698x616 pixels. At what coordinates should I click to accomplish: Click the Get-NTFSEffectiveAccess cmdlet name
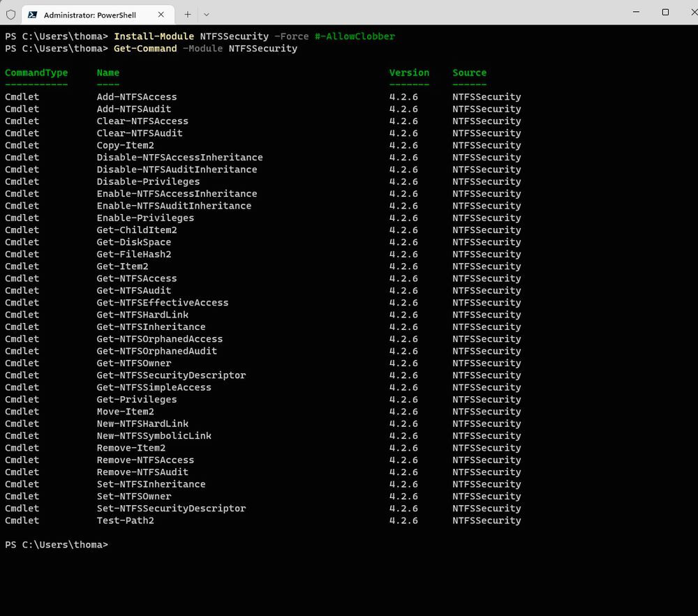[163, 303]
